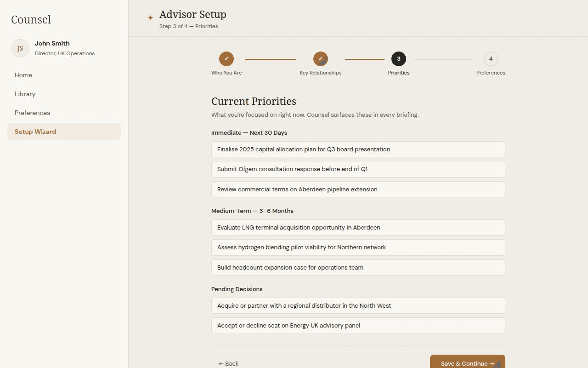Edit the 2025 capital allocation plan field

358,149
